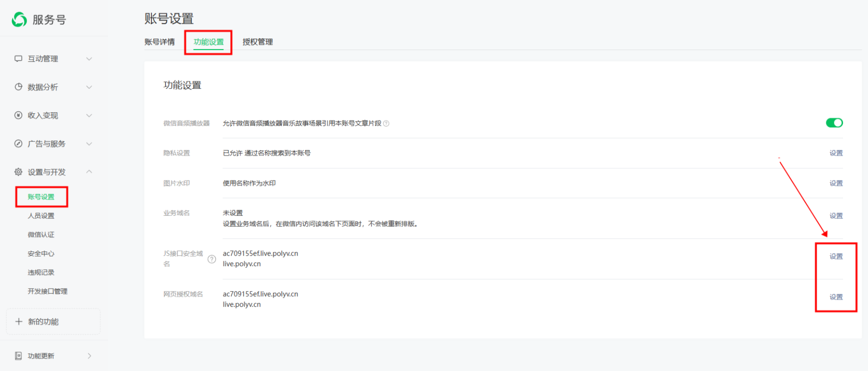
Task: Expand the 收入变现 menu chevron
Action: coord(89,116)
